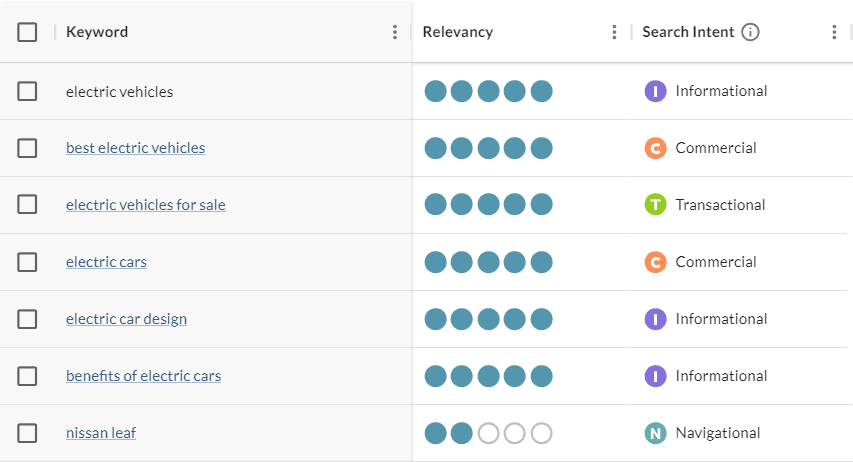This screenshot has height=462, width=853.
Task: Click the relevancy dots for nissan leaf
Action: pos(488,433)
